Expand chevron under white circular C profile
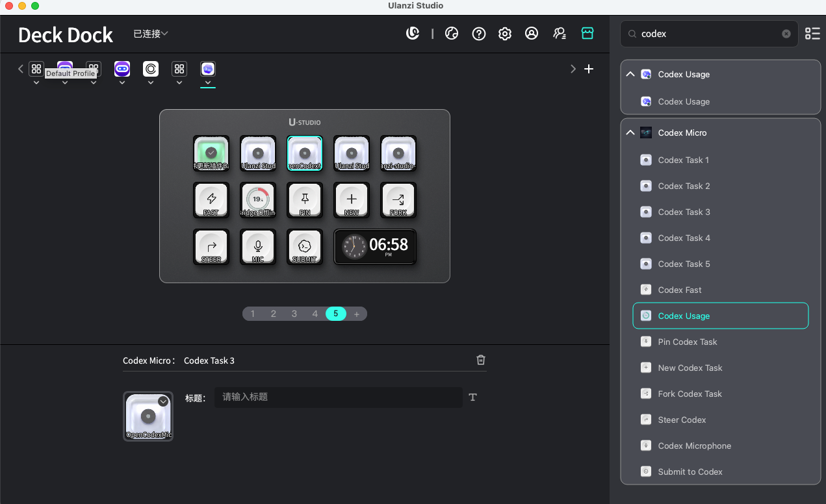Image resolution: width=826 pixels, height=504 pixels. (x=151, y=82)
